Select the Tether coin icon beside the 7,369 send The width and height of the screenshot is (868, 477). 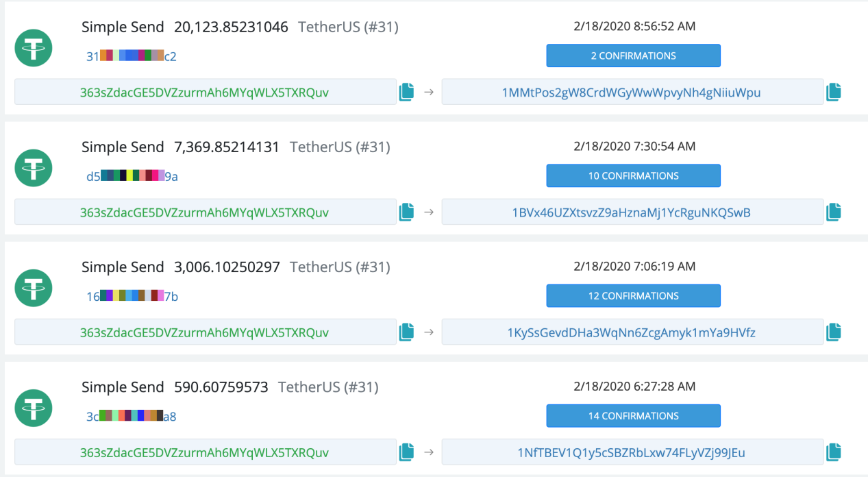click(x=33, y=168)
